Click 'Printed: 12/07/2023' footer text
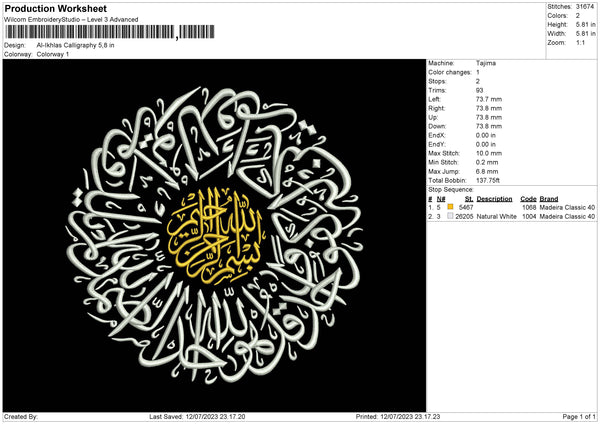 tap(398, 417)
